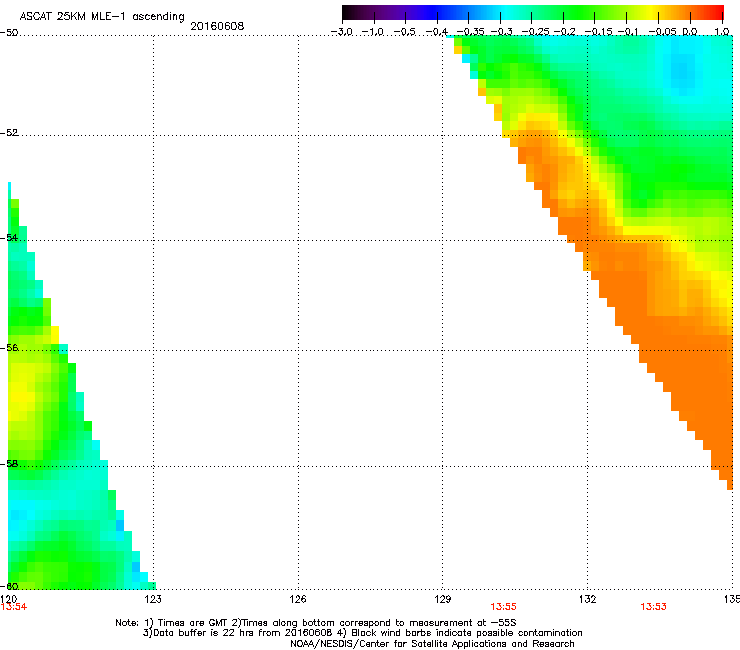Screen dimensions: 740x650
Task: Click the latitude label -58
Action: coord(9,464)
